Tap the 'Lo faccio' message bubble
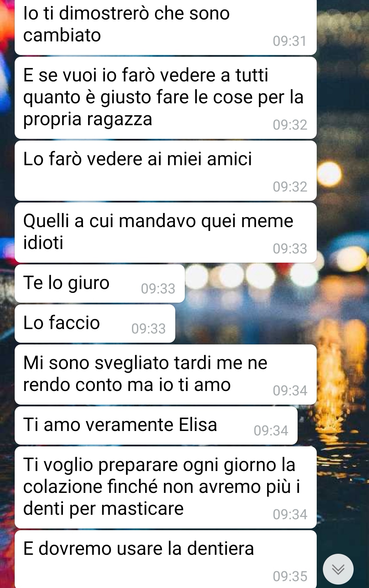 [x=95, y=324]
